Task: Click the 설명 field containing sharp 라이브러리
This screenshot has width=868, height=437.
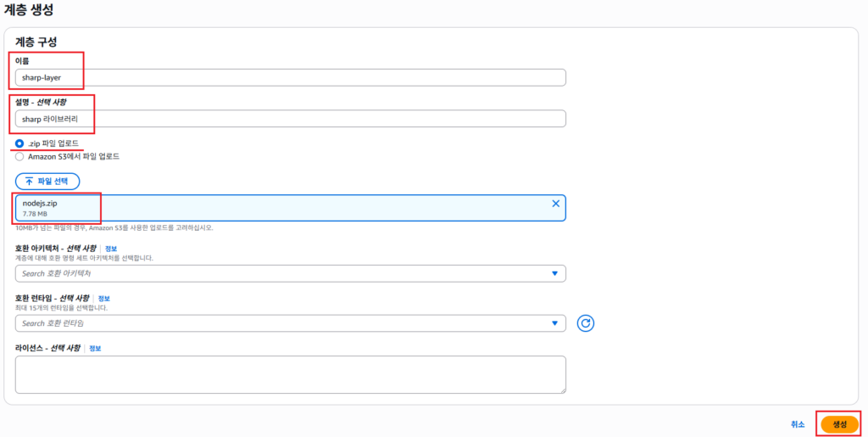Action: [x=290, y=119]
